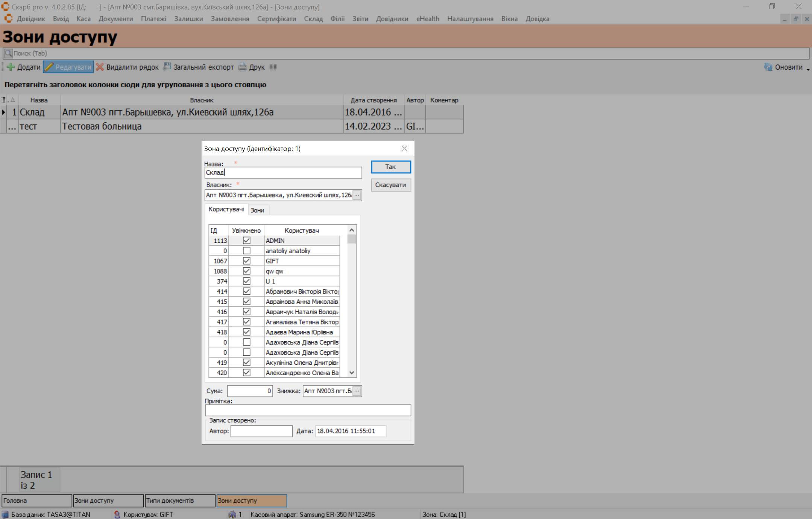Open the Налаштування menu
812x519 pixels.
(470, 19)
